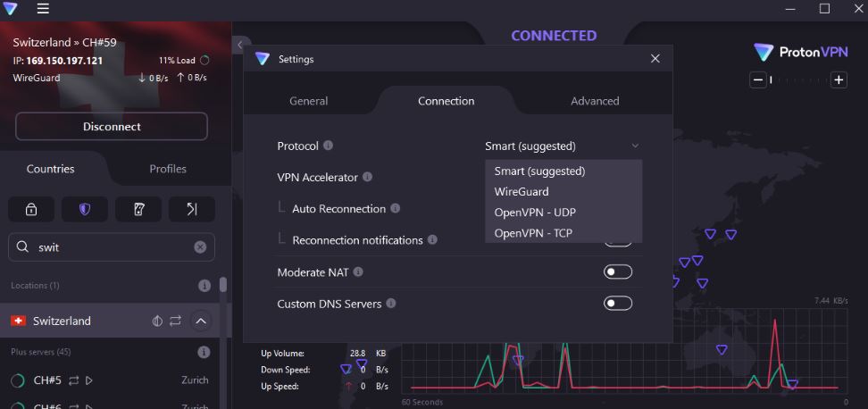This screenshot has height=409, width=868.
Task: Collapse the left sidebar with arrow
Action: coord(239,45)
